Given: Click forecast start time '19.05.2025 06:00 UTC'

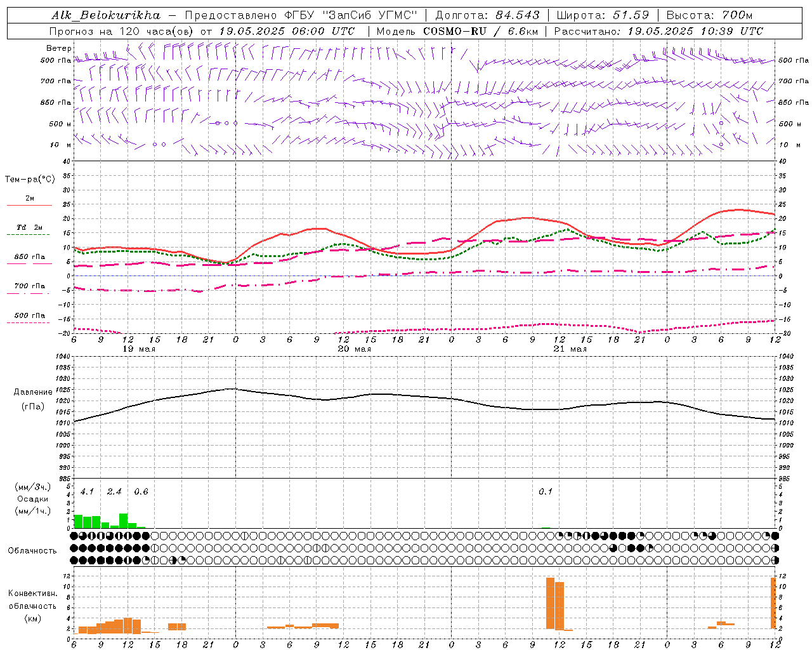Looking at the screenshot, I should [287, 31].
